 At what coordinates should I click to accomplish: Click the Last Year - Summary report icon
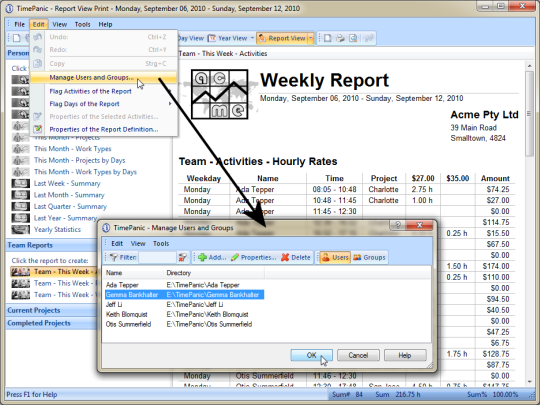pos(21,218)
